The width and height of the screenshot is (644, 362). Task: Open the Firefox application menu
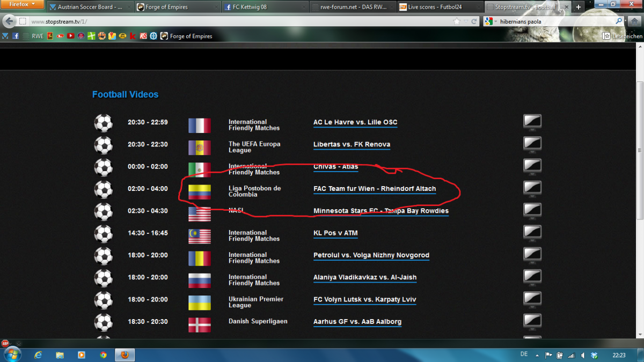22,4
